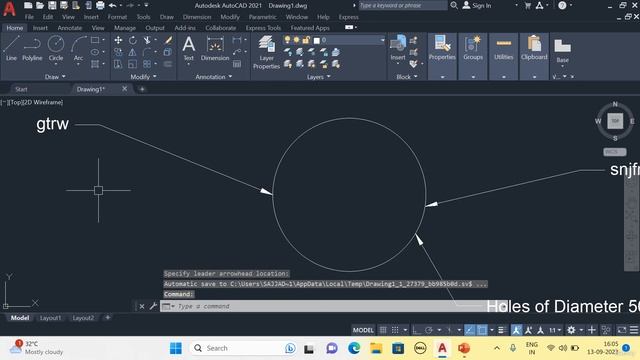Open the Dimension tool
The height and width of the screenshot is (360, 640).
point(215,48)
